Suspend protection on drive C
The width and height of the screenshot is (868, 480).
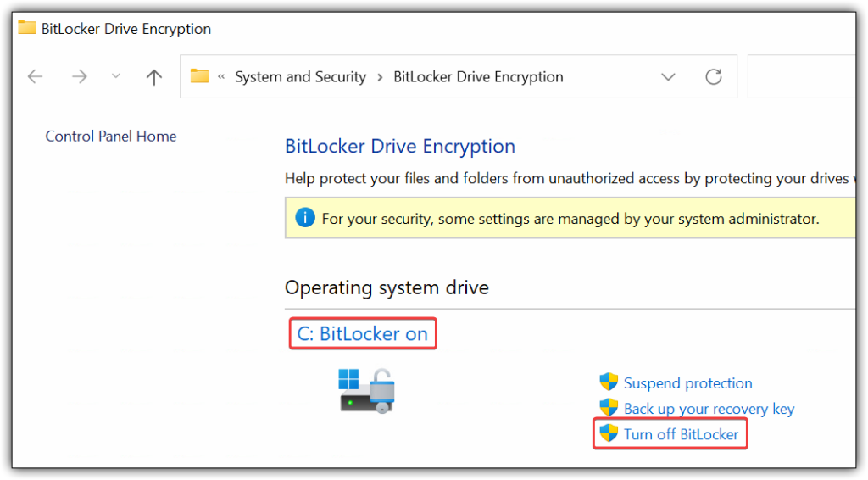[688, 383]
